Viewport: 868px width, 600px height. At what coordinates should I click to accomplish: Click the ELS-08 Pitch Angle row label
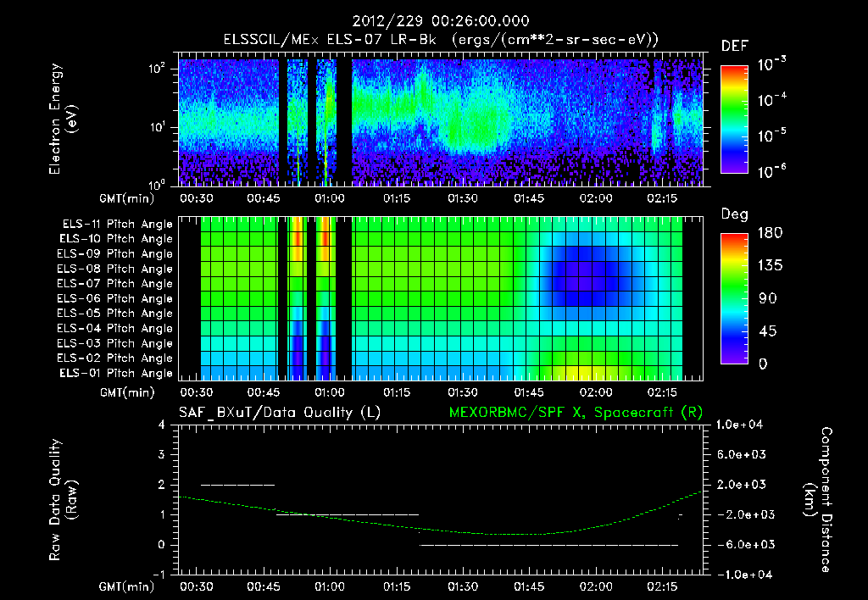(114, 269)
